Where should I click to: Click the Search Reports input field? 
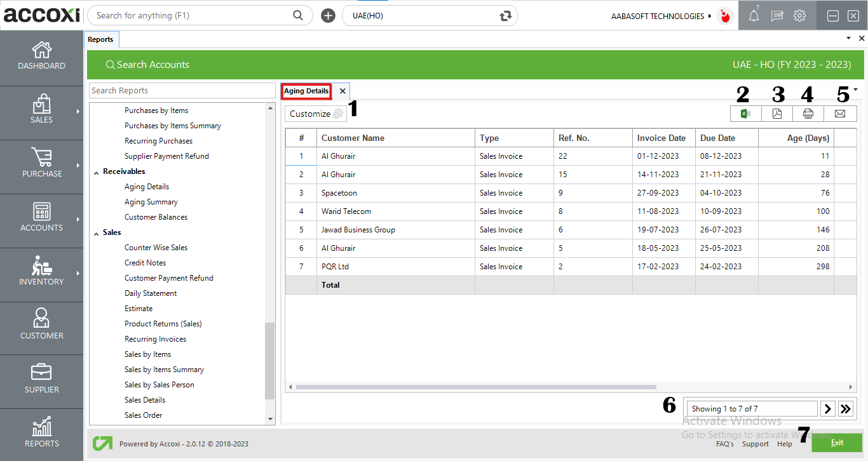tap(182, 91)
